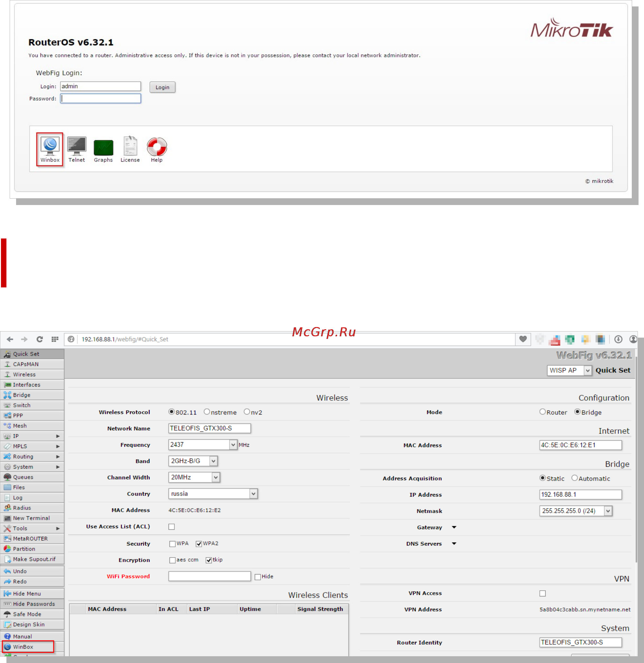Open the Log sidebar entry

point(32,498)
